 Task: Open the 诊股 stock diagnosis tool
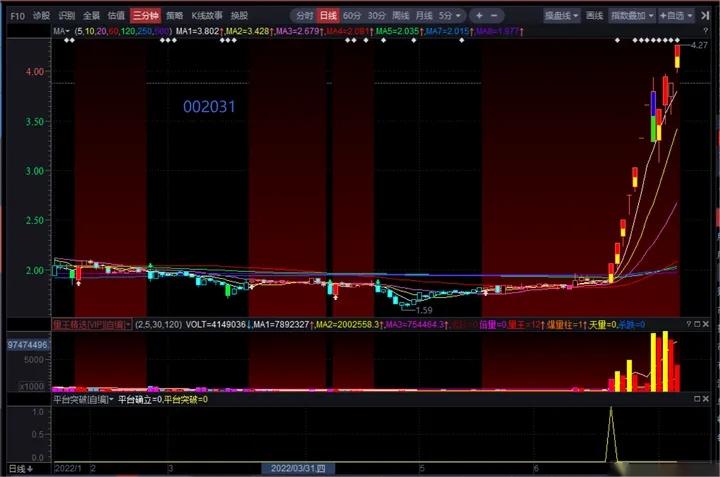tap(41, 16)
